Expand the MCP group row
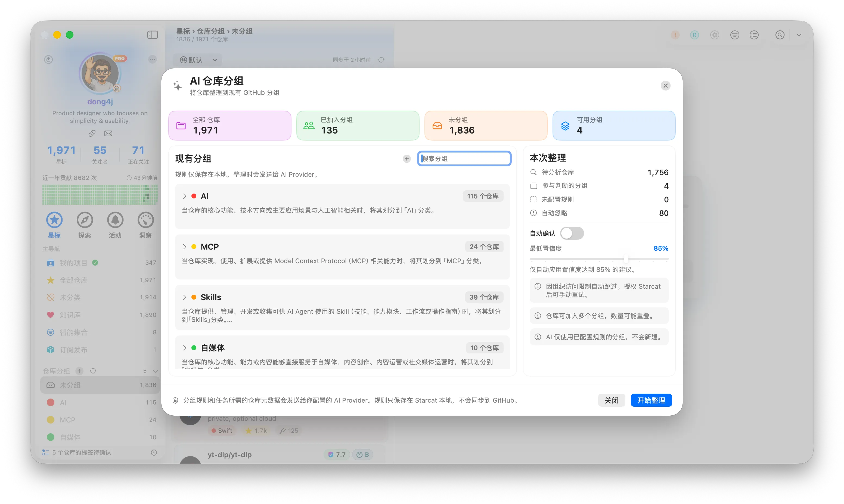The width and height of the screenshot is (844, 504). [x=184, y=247]
